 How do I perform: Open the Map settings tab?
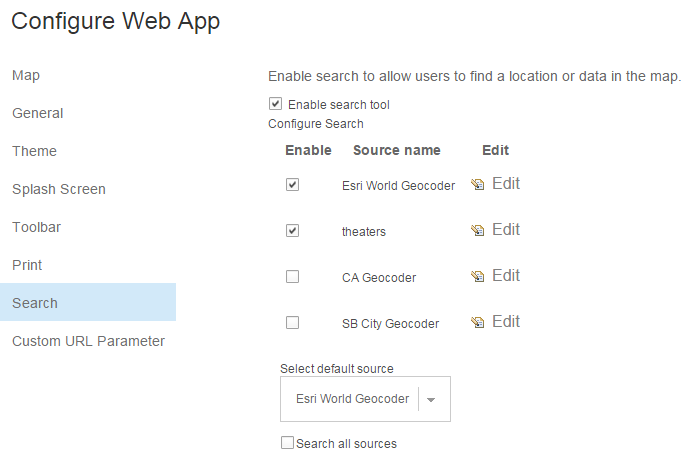tap(26, 75)
